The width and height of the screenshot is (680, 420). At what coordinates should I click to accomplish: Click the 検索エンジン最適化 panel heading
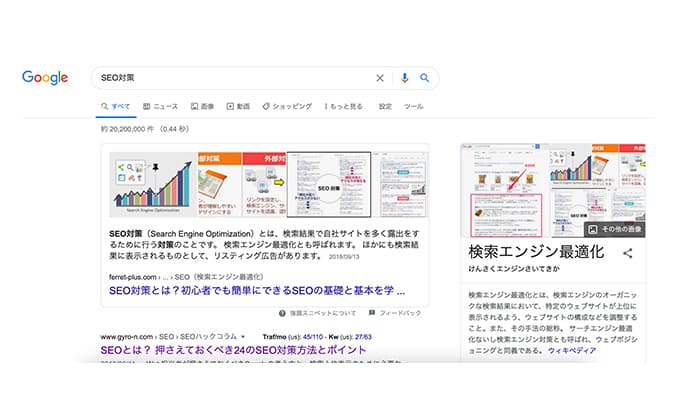click(x=536, y=252)
